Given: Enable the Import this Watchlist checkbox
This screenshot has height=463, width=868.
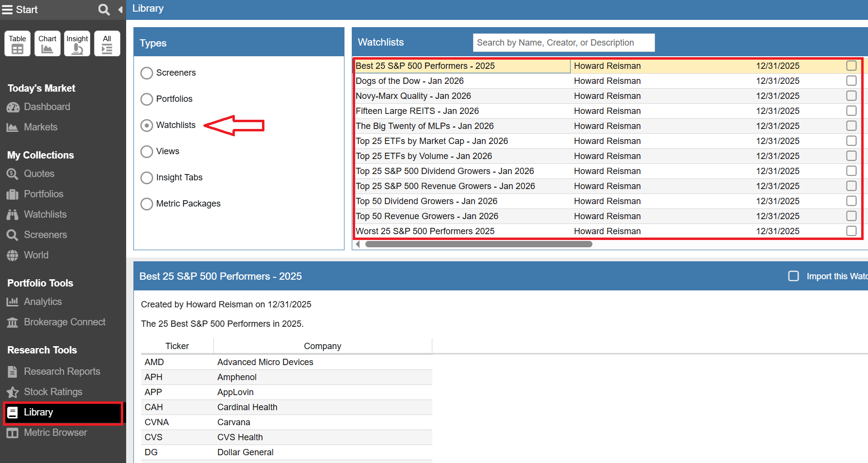Looking at the screenshot, I should click(x=793, y=276).
